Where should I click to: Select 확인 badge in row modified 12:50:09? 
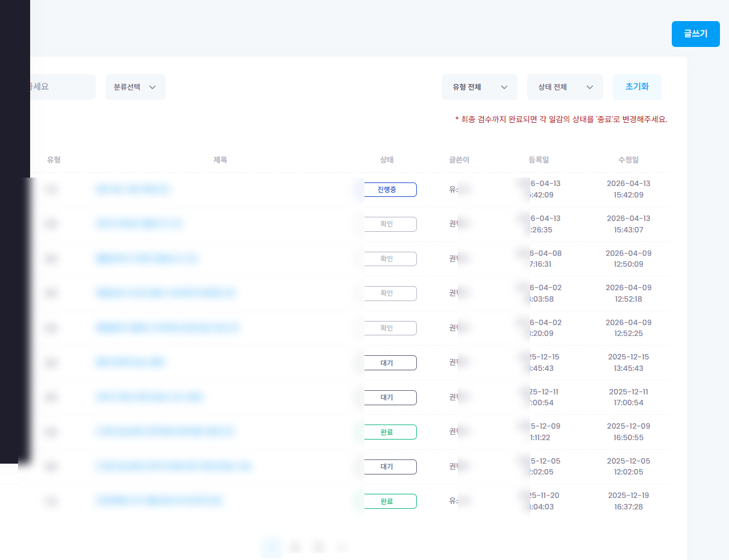387,259
